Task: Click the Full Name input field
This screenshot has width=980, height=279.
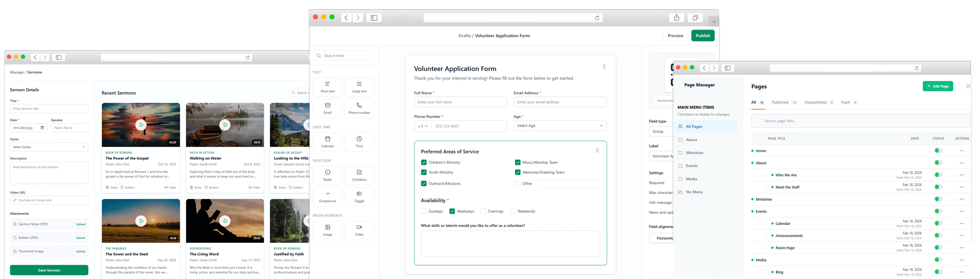Action: (x=460, y=102)
